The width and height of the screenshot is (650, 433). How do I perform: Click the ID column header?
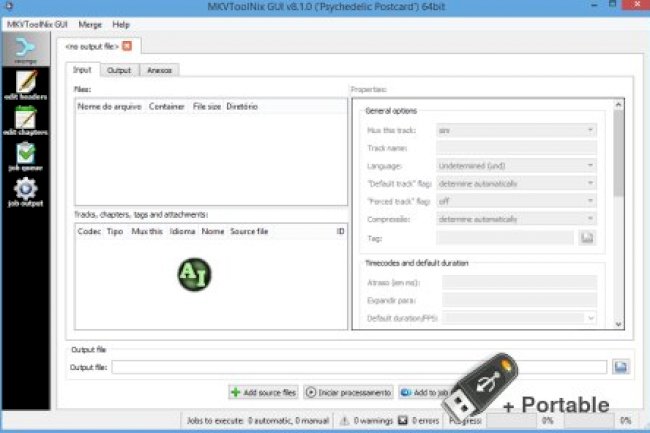(x=340, y=231)
